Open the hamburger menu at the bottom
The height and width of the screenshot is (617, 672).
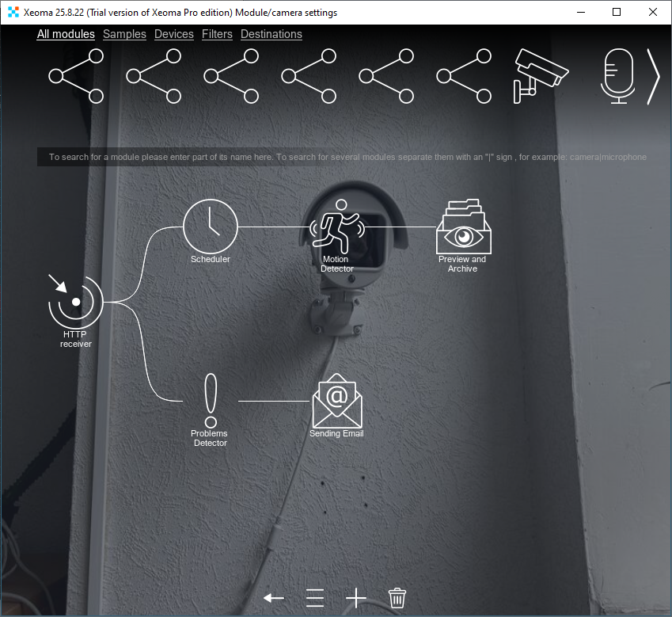click(314, 598)
